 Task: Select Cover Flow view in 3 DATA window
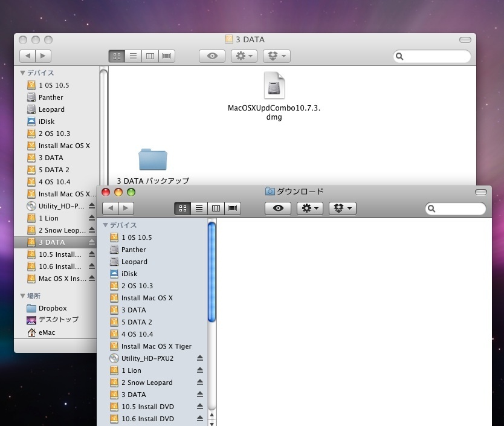pos(167,56)
